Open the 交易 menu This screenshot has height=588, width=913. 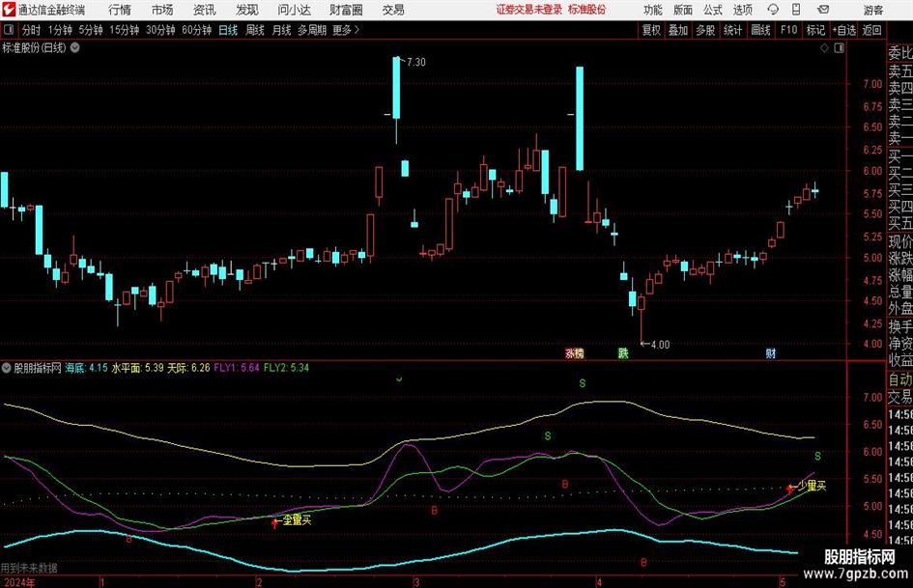pyautogui.click(x=393, y=10)
